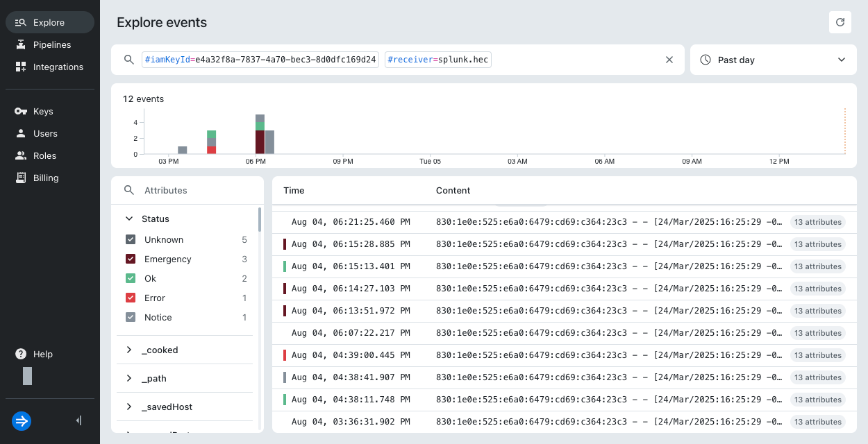Uncheck the Emergency status checkbox
The height and width of the screenshot is (444, 868).
(131, 259)
